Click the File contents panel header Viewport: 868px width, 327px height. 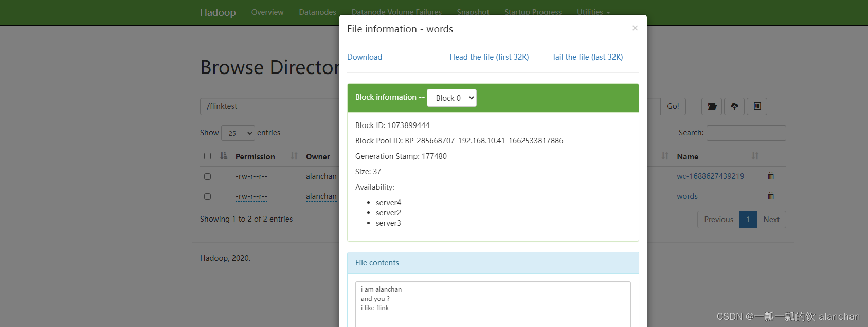(x=493, y=263)
